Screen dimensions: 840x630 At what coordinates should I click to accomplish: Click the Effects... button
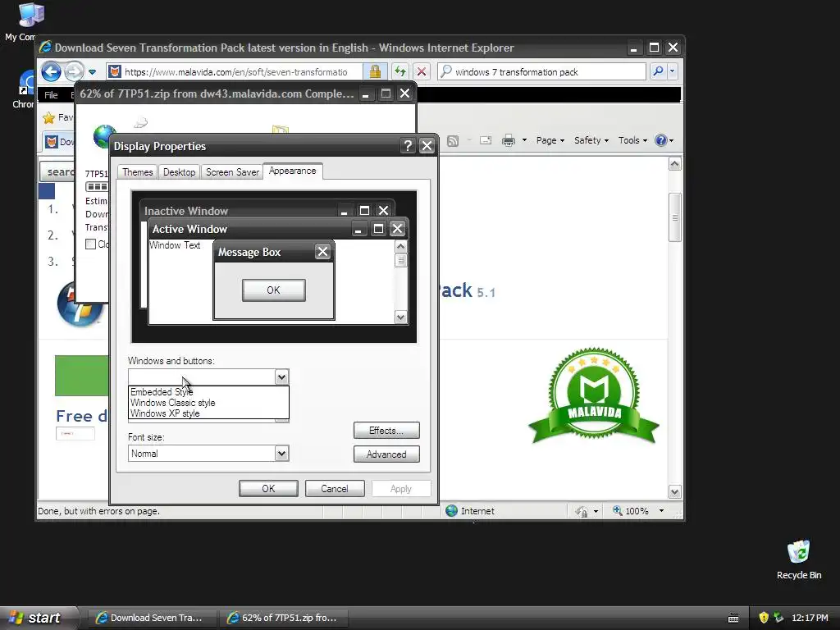pos(386,431)
